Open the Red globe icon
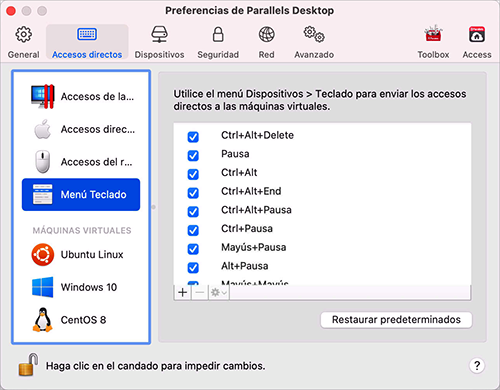The width and height of the screenshot is (500, 390). point(267,34)
